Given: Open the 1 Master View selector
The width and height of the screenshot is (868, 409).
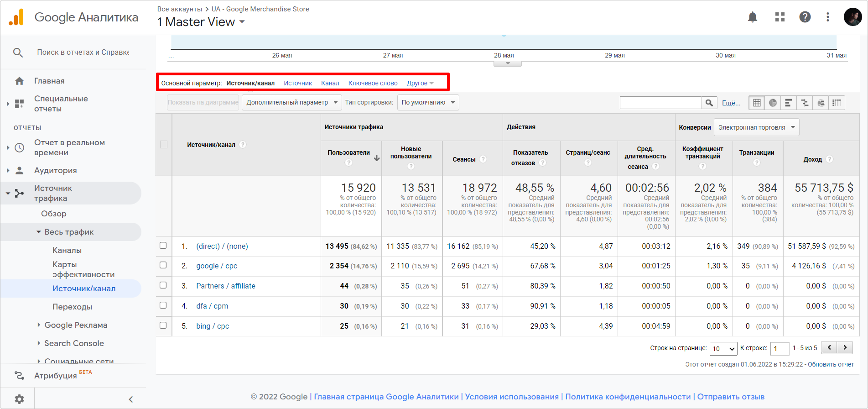Looking at the screenshot, I should 201,22.
